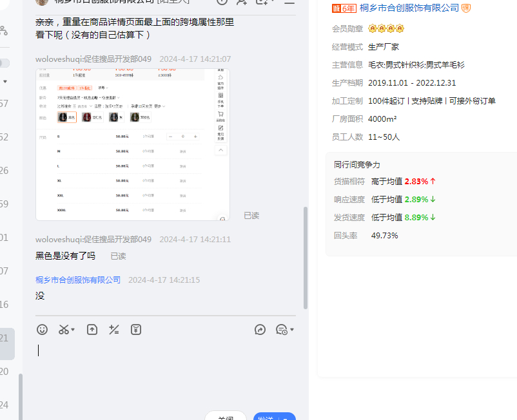Click the 6年 membership badge
Screen dimensions: 517x420
[x=344, y=8]
